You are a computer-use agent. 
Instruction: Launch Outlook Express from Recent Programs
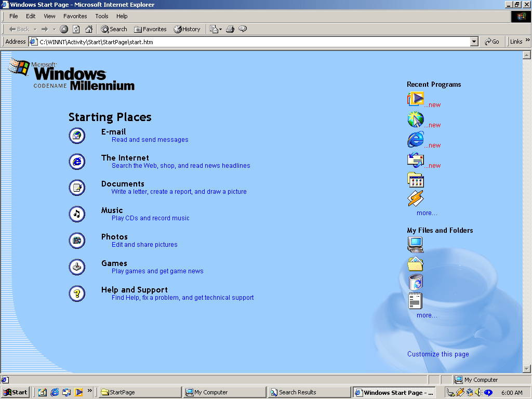[x=416, y=160]
